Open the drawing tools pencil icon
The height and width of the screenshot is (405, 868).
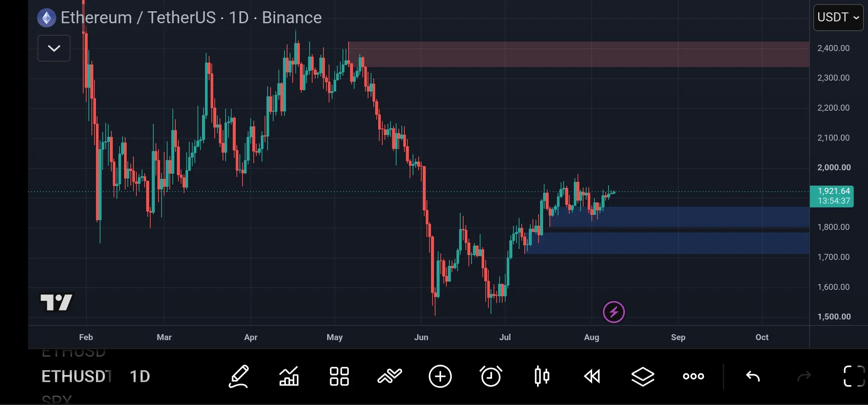[239, 376]
